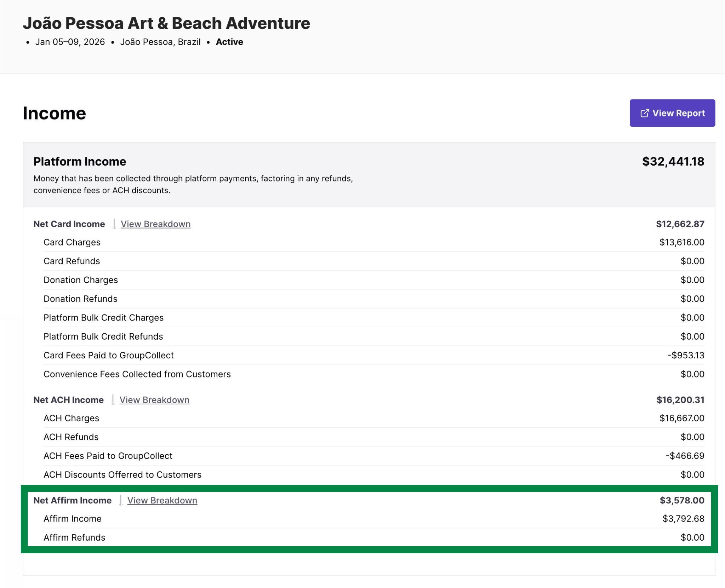725x588 pixels.
Task: Click Convenience Fees Collected from Customers row
Action: pyautogui.click(x=137, y=374)
